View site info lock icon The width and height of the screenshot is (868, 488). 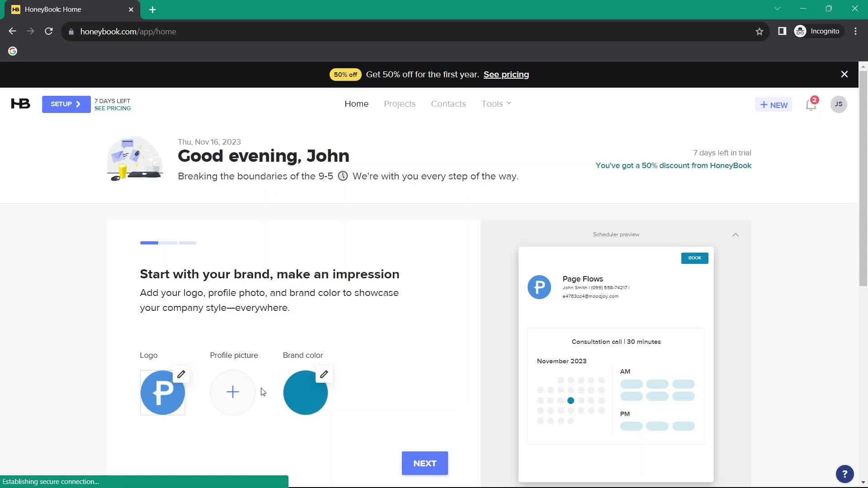[71, 32]
